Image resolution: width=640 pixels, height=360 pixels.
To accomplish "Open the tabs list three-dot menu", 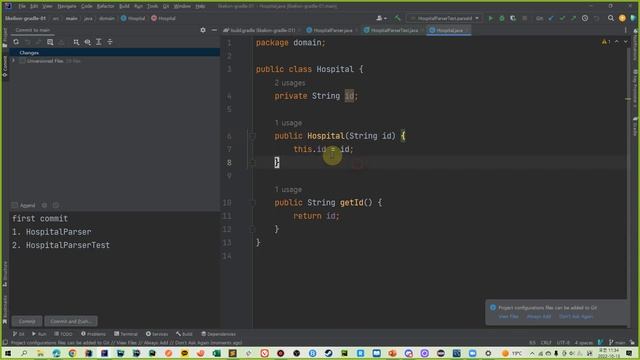I will (x=625, y=30).
